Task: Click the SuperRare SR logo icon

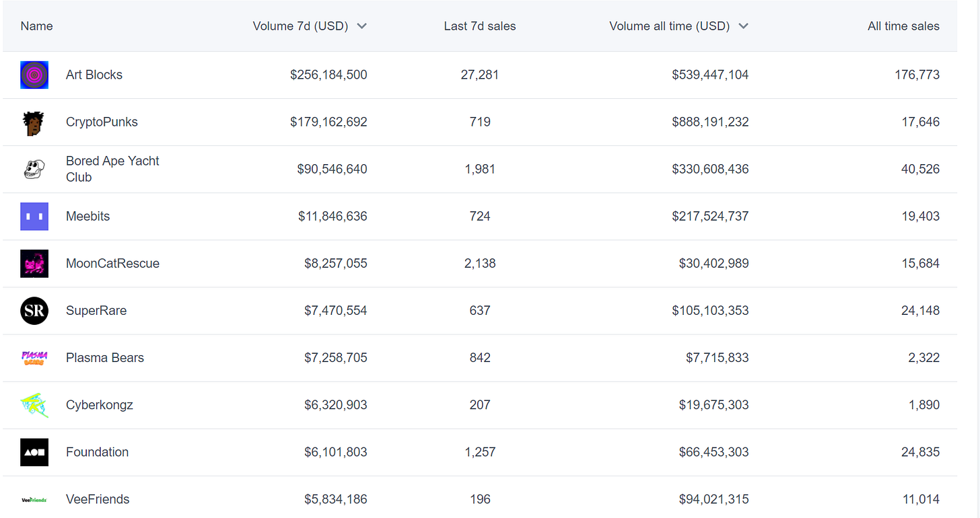Action: [x=34, y=310]
